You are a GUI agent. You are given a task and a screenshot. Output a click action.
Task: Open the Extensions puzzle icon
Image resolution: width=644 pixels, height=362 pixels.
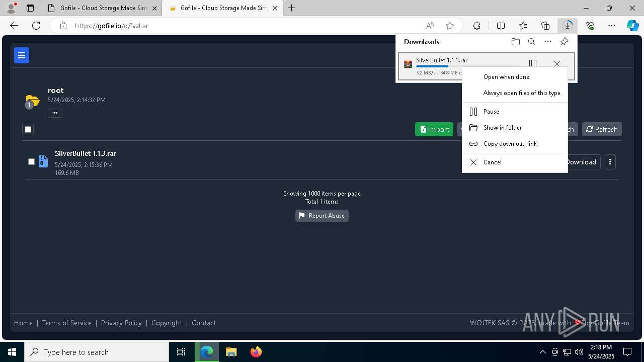[476, 26]
